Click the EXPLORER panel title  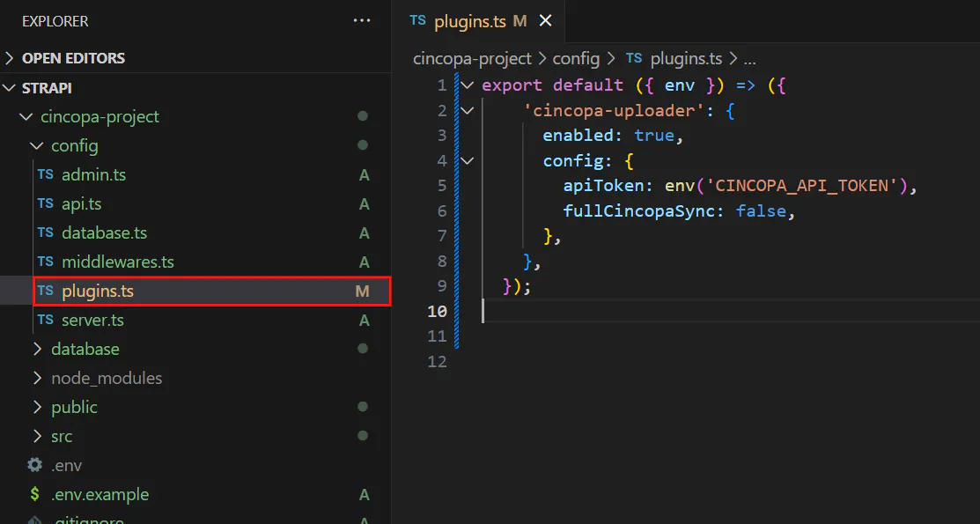coord(55,21)
